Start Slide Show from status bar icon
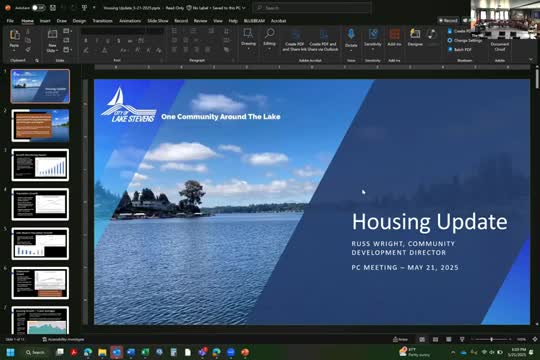The height and width of the screenshot is (360, 540). click(x=462, y=340)
